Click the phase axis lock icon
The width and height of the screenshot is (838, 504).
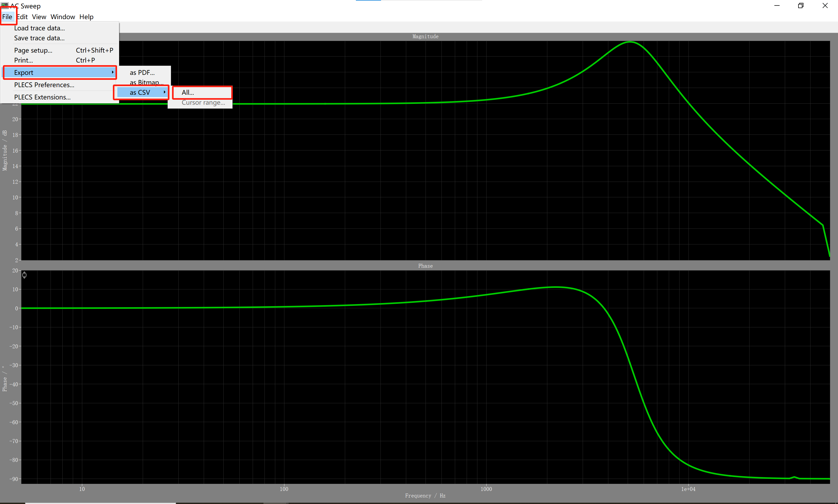click(24, 275)
